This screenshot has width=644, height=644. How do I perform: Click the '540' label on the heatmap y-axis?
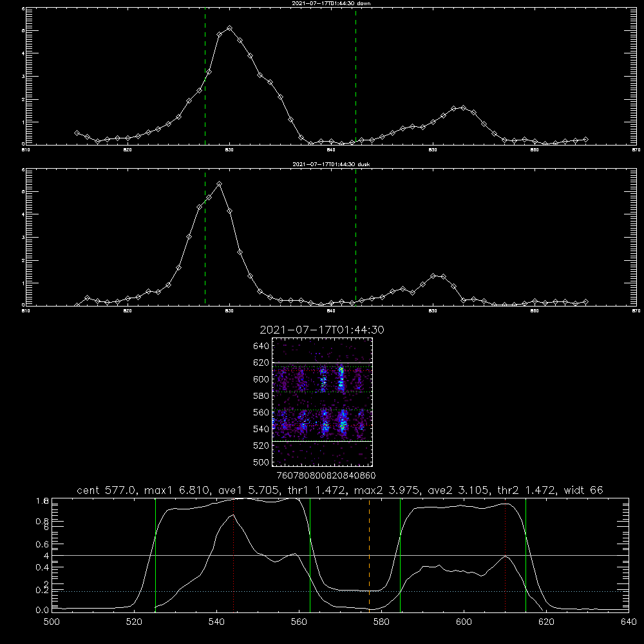coord(261,429)
